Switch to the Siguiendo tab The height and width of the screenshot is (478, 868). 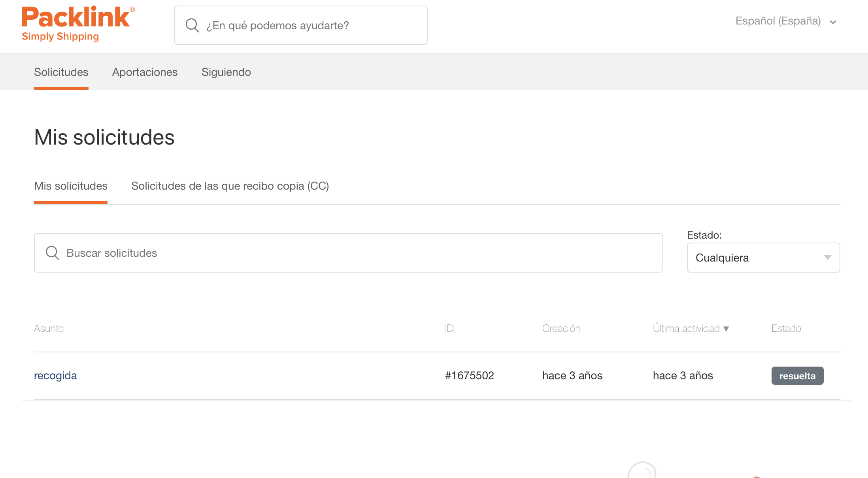pos(226,72)
